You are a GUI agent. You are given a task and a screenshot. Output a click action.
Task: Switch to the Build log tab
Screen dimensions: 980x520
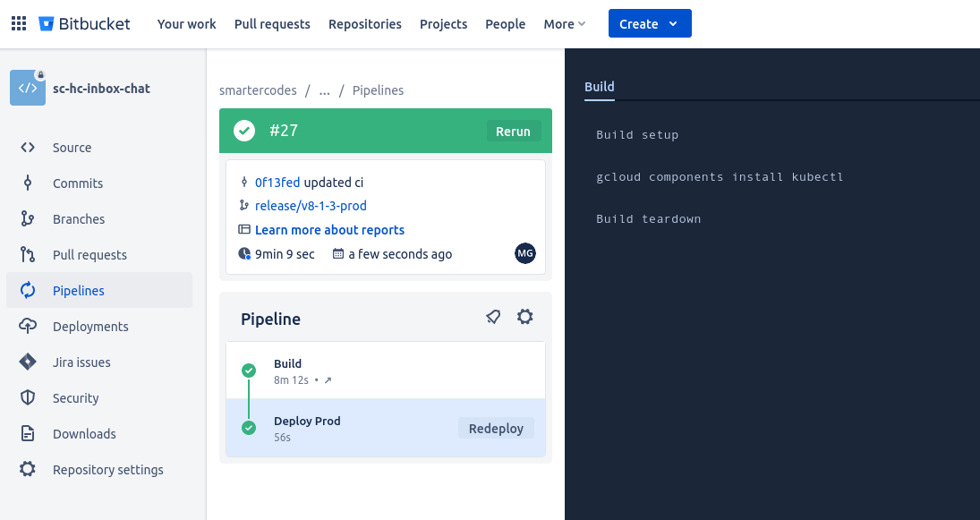(600, 87)
